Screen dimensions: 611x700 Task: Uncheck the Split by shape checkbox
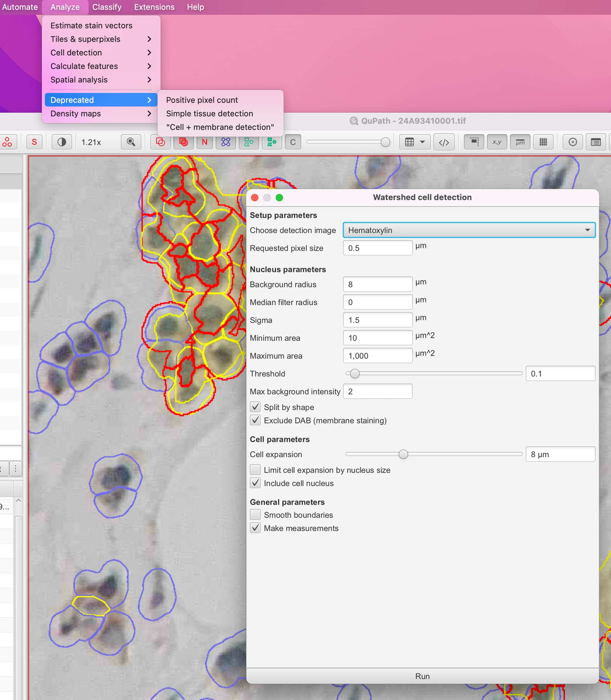[x=255, y=407]
